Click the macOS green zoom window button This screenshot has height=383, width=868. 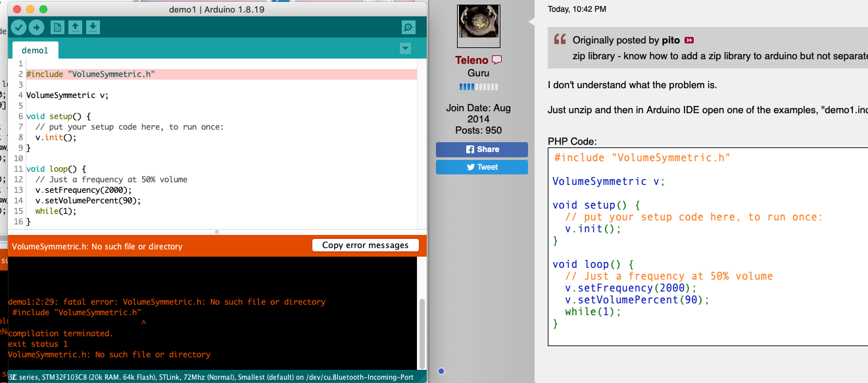pos(43,9)
